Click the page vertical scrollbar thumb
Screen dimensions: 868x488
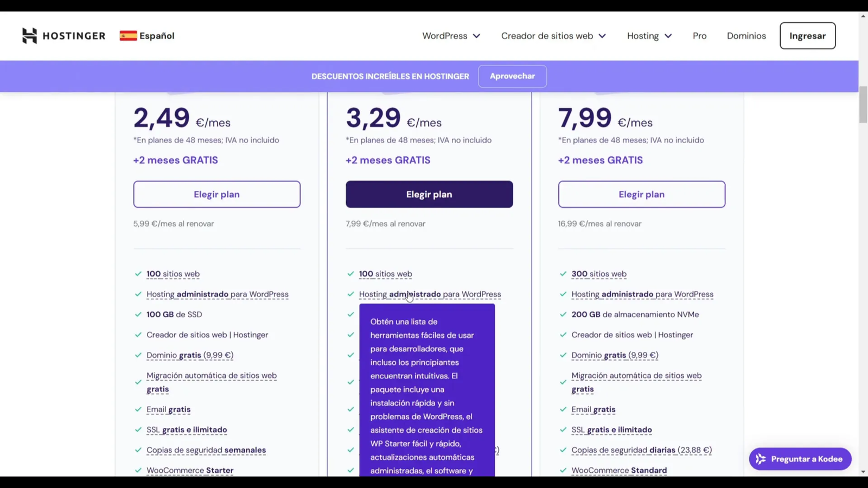(863, 105)
